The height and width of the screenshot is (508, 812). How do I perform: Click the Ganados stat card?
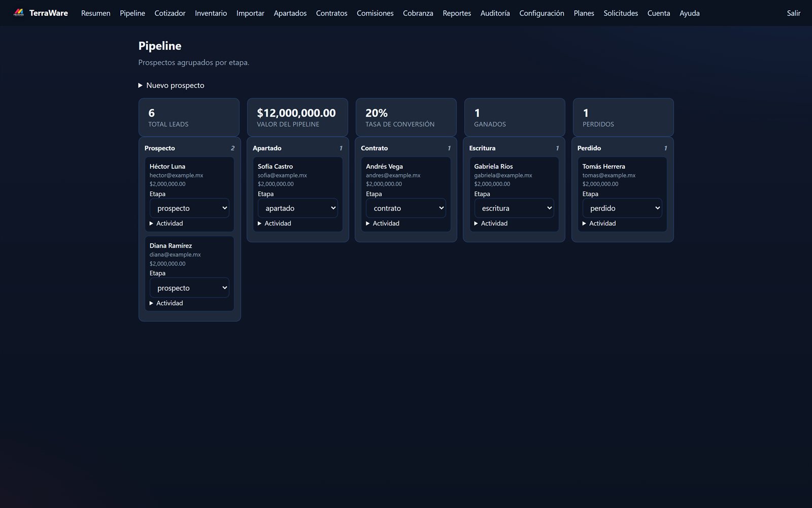pyautogui.click(x=515, y=117)
